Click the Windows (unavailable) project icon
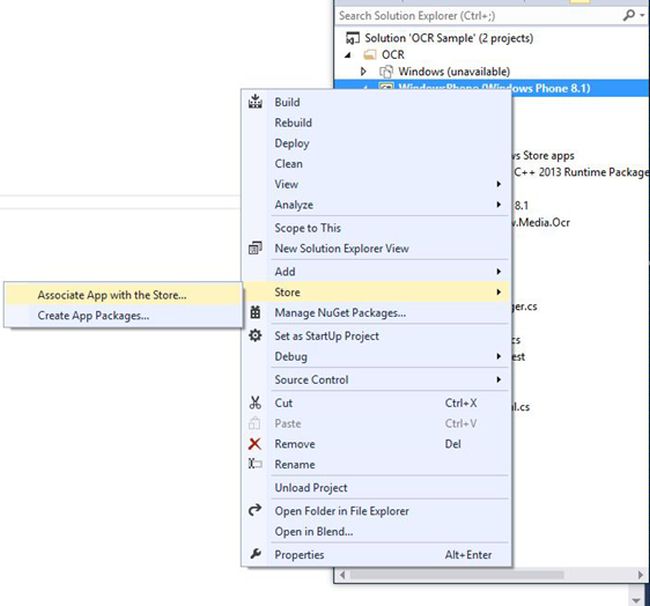 click(386, 72)
